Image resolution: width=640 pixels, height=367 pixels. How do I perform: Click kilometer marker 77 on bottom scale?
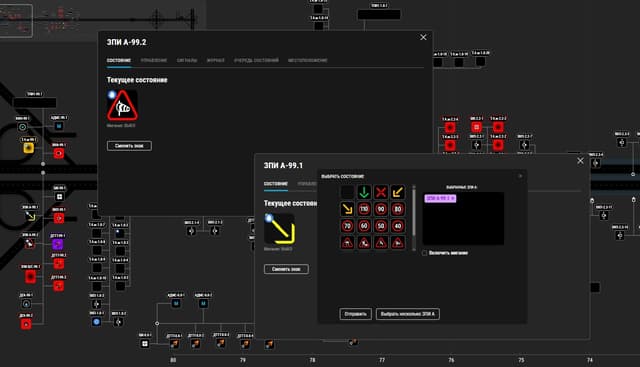click(x=382, y=360)
